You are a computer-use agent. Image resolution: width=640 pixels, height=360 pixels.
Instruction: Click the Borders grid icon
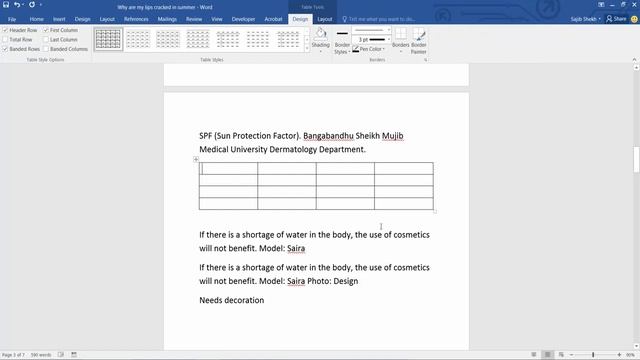[400, 34]
